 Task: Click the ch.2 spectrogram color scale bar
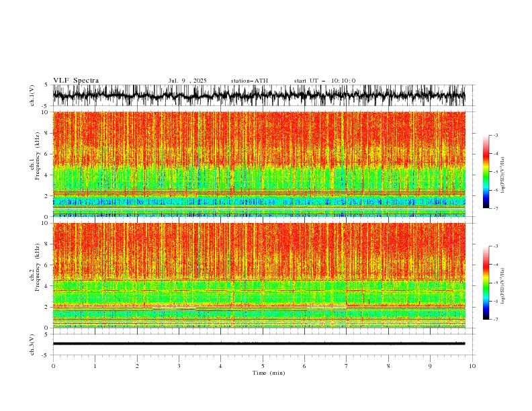pos(486,283)
